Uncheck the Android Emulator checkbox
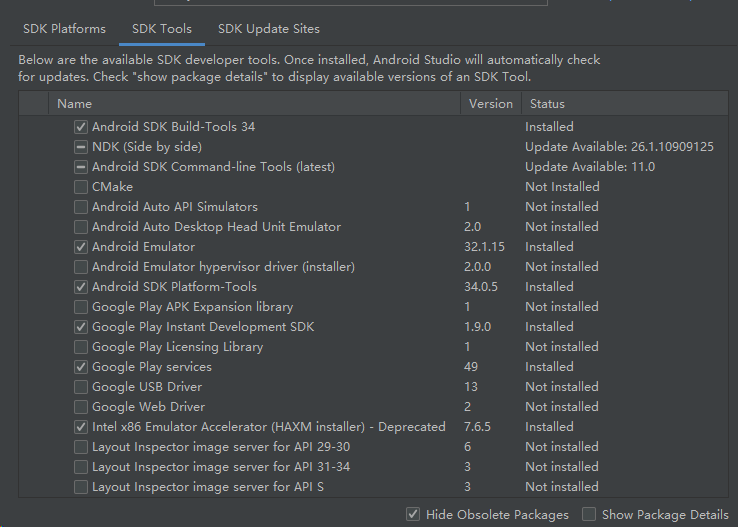Screen dimensions: 738x527 point(81,247)
